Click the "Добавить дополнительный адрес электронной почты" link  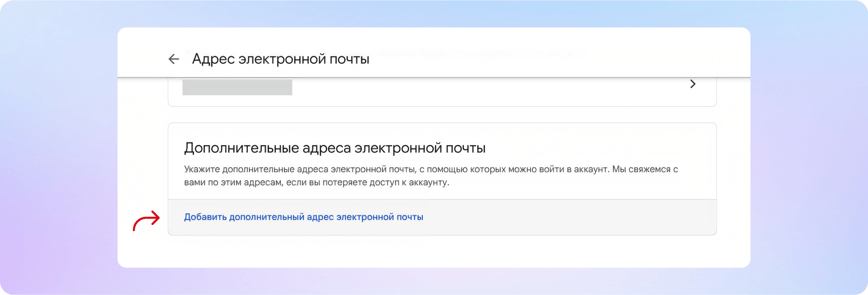[303, 217]
